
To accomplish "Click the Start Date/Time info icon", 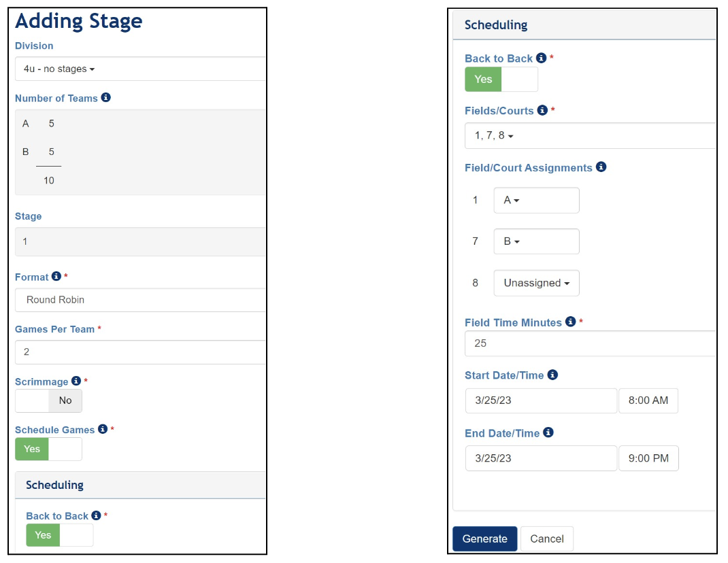I will 552,375.
